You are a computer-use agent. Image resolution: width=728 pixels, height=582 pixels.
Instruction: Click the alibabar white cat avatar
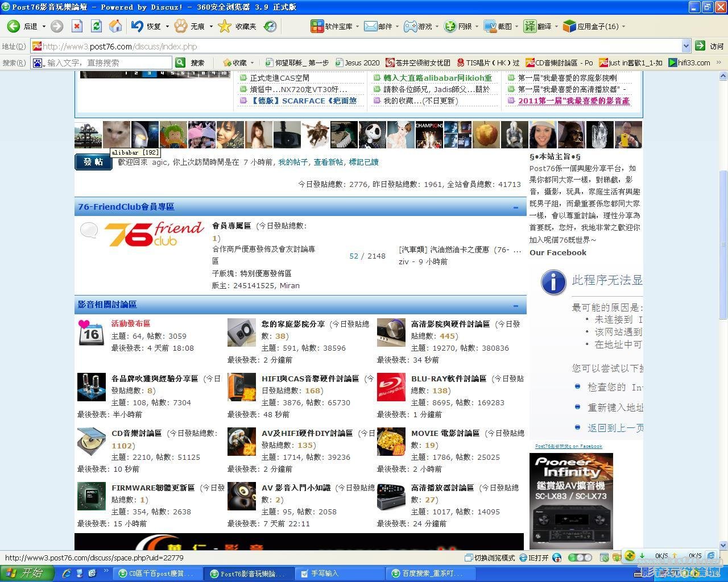tap(117, 135)
